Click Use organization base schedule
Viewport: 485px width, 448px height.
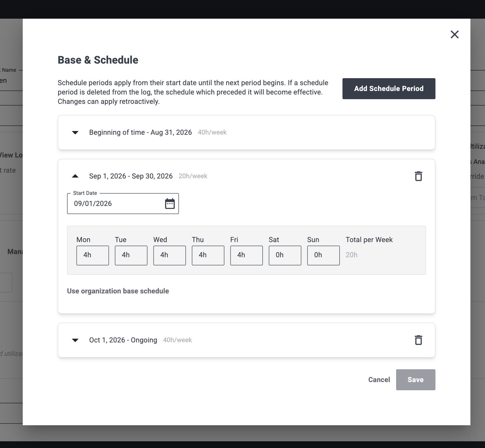click(x=118, y=291)
